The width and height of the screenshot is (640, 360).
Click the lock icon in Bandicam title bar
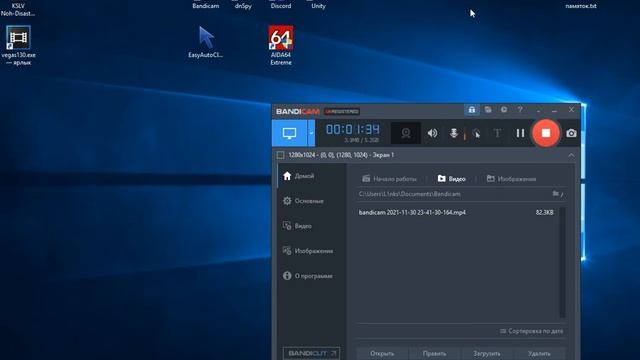point(472,110)
